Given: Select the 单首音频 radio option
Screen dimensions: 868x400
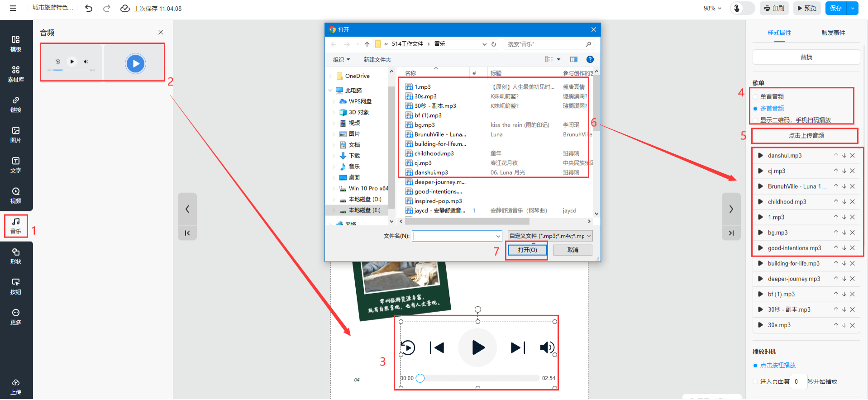Looking at the screenshot, I should point(755,97).
